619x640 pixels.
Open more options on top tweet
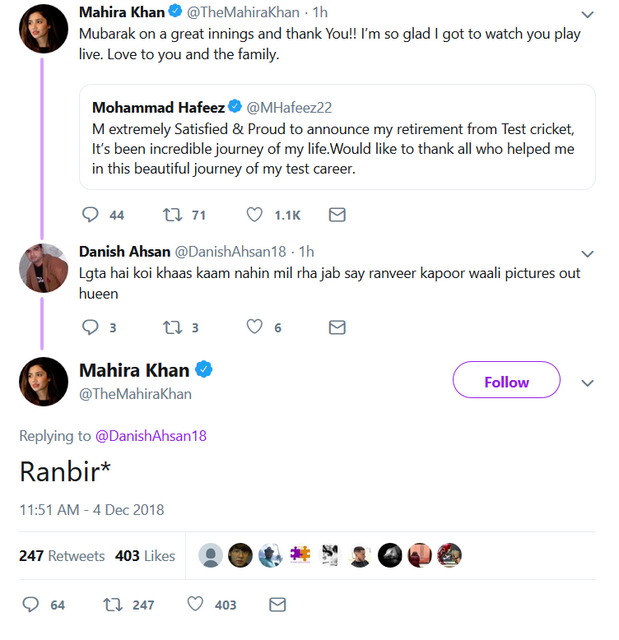click(587, 15)
